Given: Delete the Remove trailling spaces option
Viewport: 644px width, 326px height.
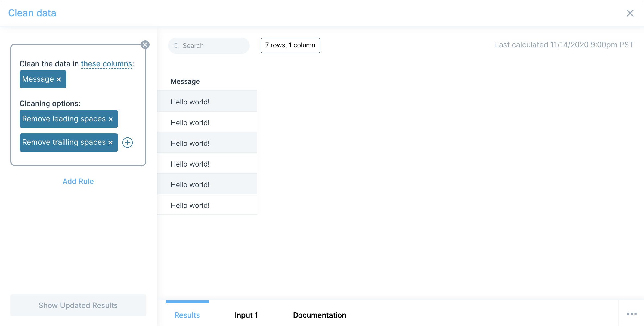Looking at the screenshot, I should (x=110, y=143).
